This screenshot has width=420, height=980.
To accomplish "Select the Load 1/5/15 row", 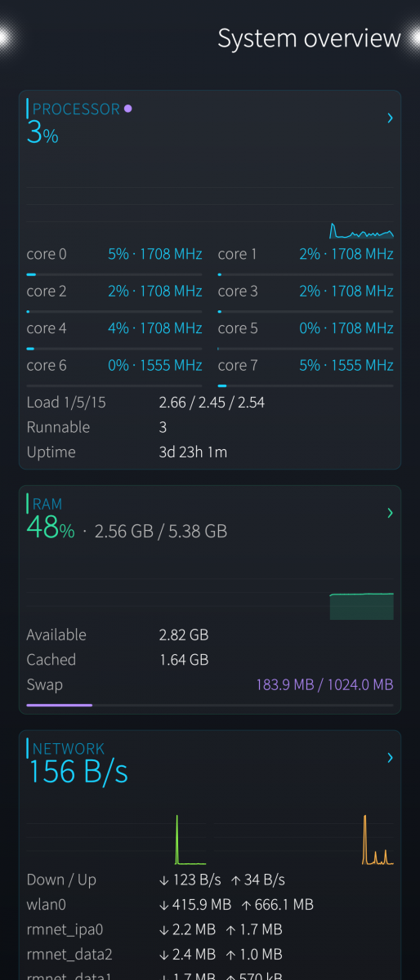I will click(x=210, y=403).
